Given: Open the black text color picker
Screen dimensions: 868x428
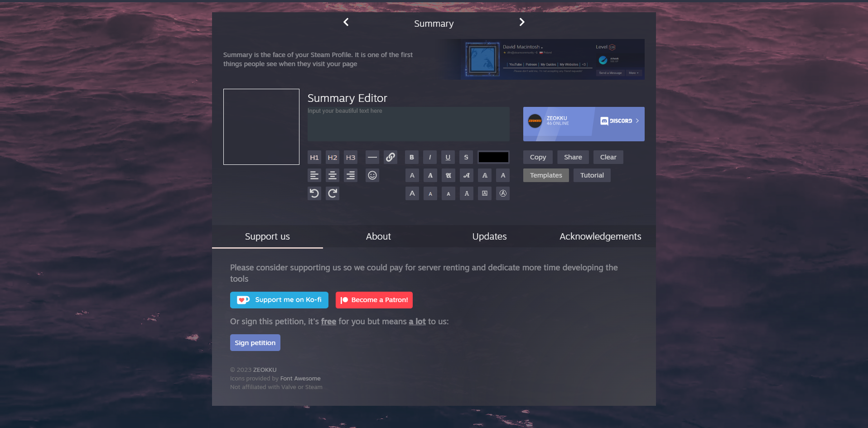Looking at the screenshot, I should 493,157.
